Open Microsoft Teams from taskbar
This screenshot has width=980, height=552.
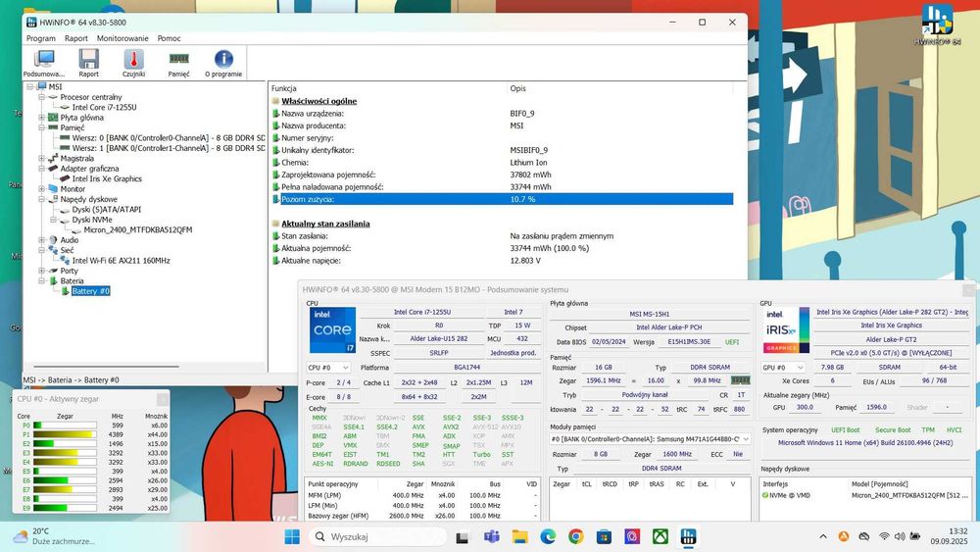[x=491, y=537]
